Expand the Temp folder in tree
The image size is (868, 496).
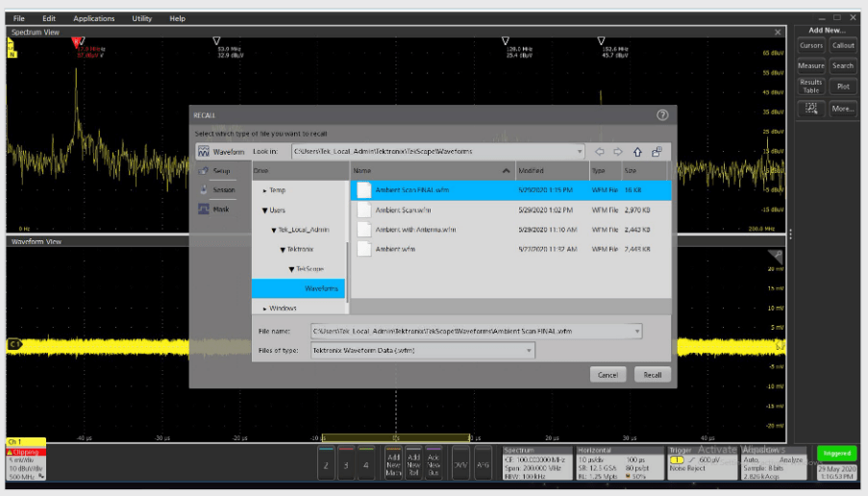pos(265,190)
